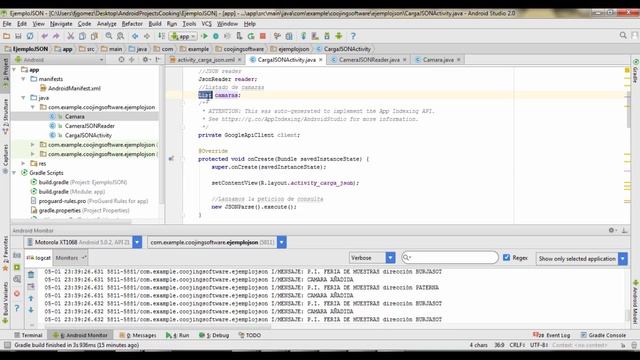640x360 pixels.
Task: Run the app with green play icon
Action: (x=204, y=36)
